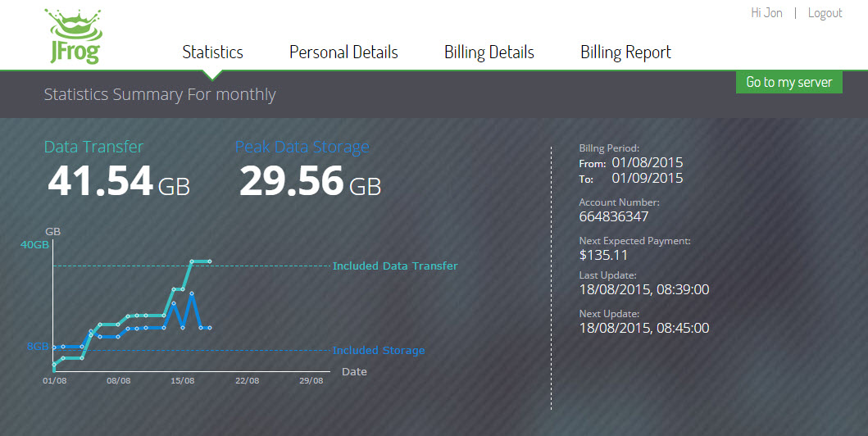Click the 15/08 date on chart axis
868x436 pixels.
(182, 381)
